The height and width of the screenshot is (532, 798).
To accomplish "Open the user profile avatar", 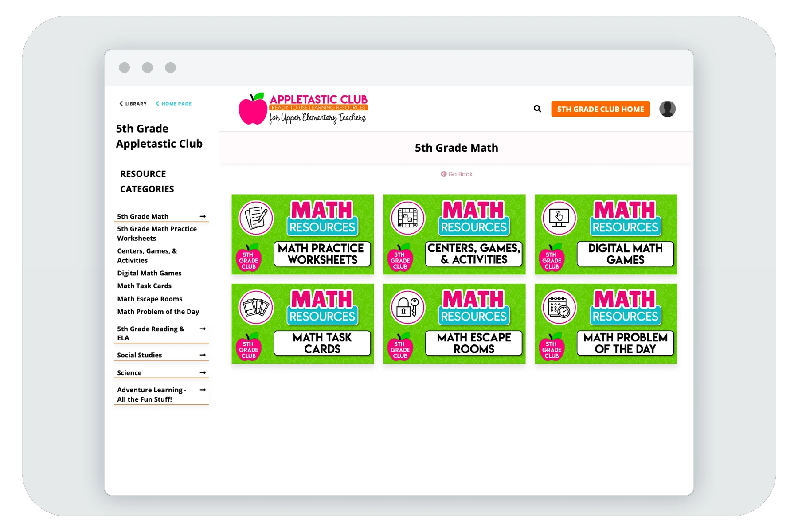I will (x=667, y=109).
